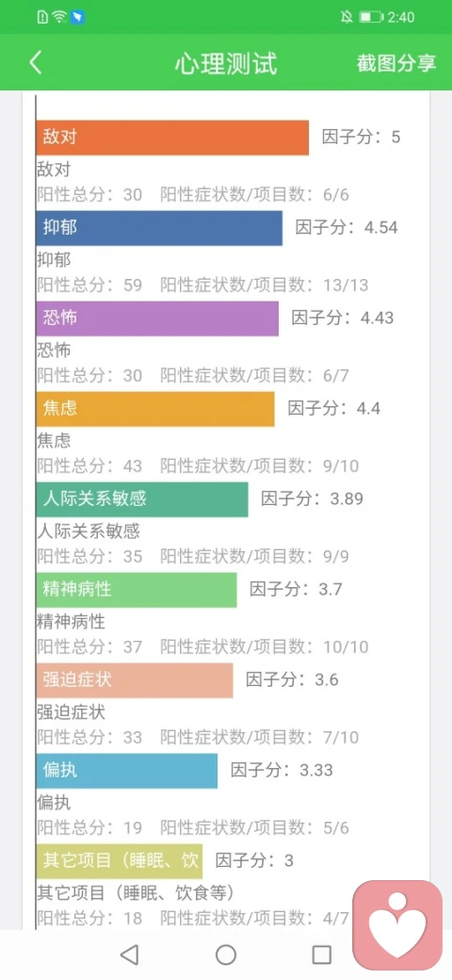Select the 其它项目（睡眠、饮 bar
452x980 pixels.
pos(120,860)
